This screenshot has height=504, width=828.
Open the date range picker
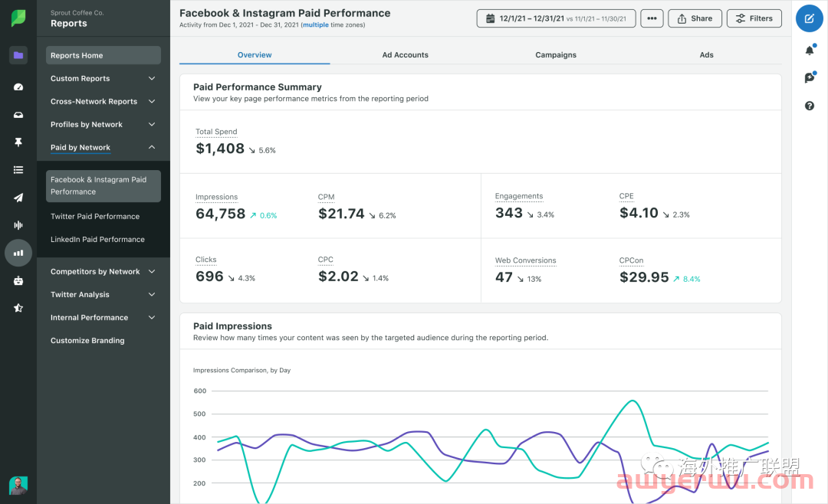(x=556, y=18)
